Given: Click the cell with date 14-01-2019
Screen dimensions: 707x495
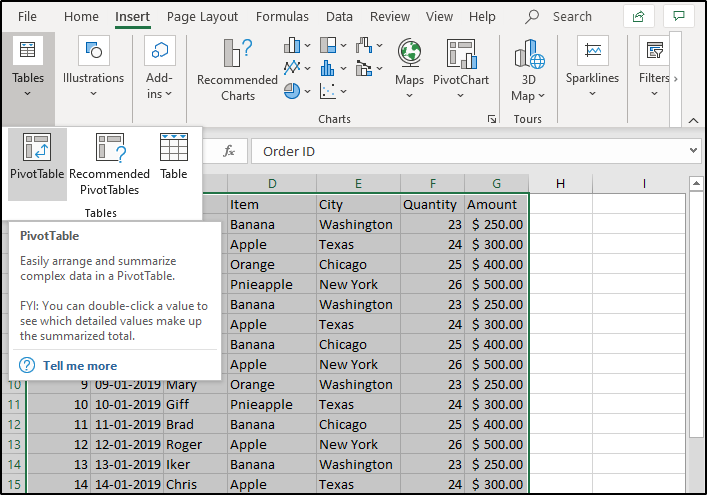Looking at the screenshot, I should [x=127, y=484].
